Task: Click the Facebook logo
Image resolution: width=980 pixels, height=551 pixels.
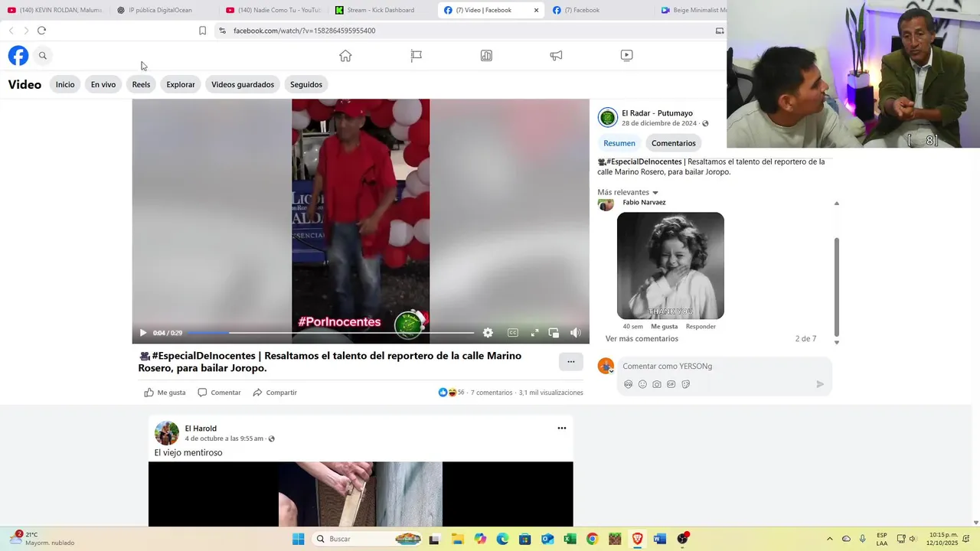Action: [18, 56]
